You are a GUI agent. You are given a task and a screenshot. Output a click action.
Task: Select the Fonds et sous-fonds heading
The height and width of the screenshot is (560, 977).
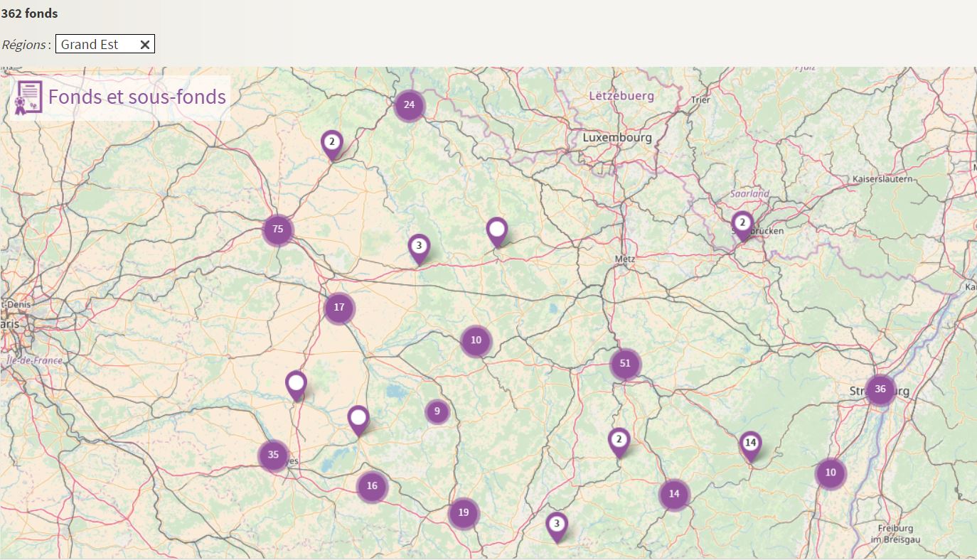point(137,97)
